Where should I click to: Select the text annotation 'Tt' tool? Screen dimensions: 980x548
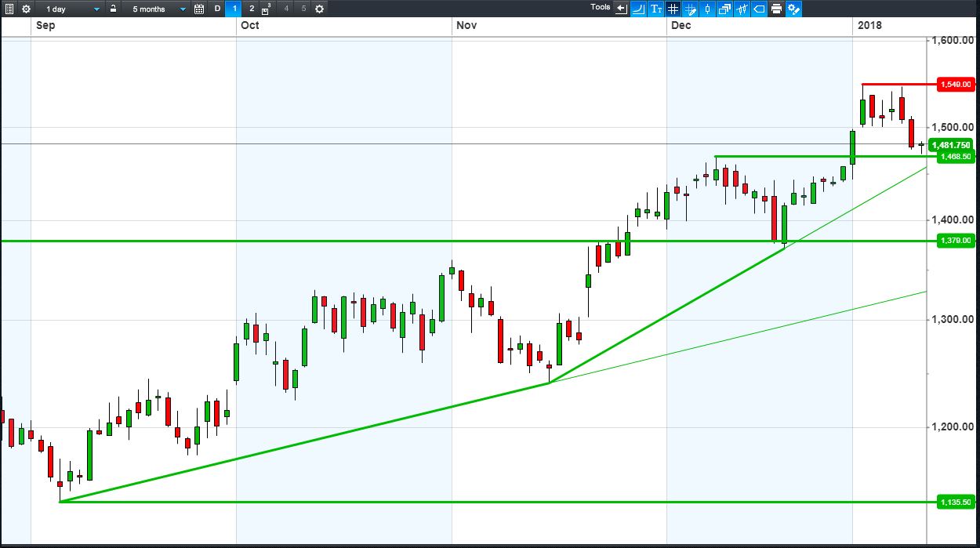[x=655, y=9]
